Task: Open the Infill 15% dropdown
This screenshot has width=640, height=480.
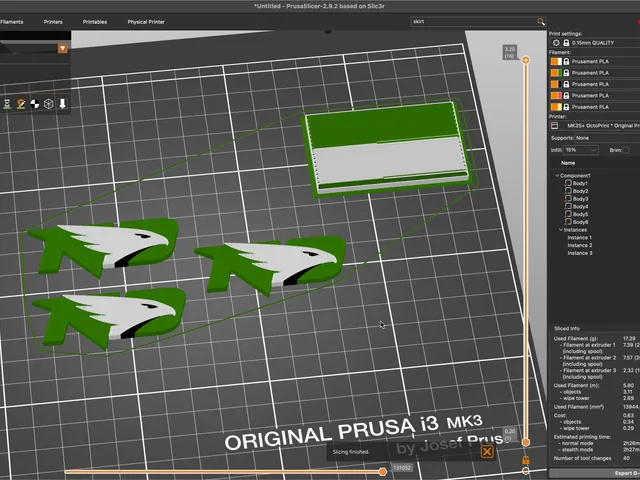Action: coord(581,150)
